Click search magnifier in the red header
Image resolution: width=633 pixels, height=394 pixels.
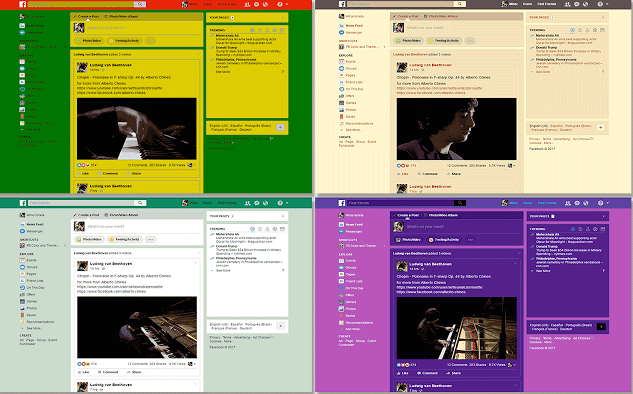click(140, 4)
